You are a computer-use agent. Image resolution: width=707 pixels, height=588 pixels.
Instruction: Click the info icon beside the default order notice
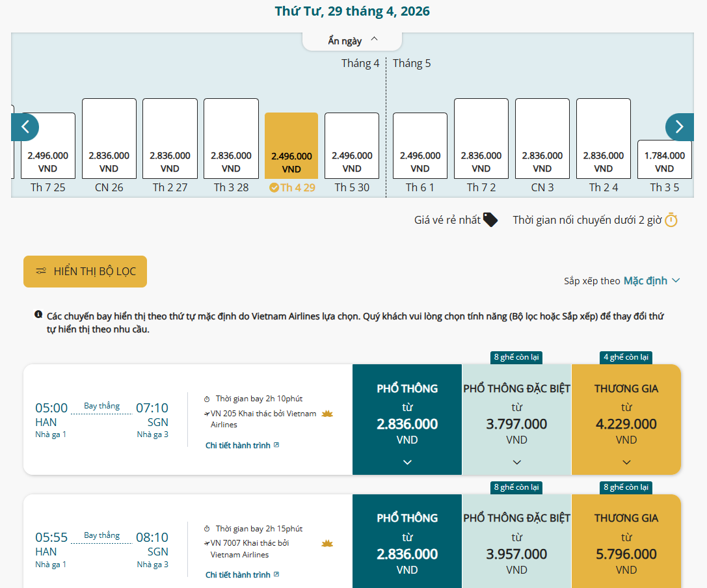38,315
